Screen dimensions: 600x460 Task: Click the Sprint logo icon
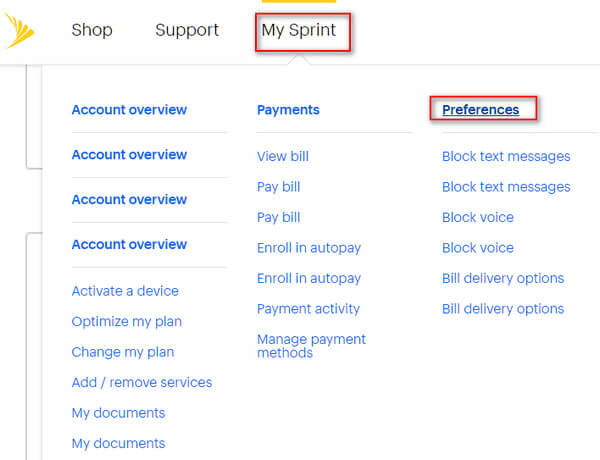[20, 30]
